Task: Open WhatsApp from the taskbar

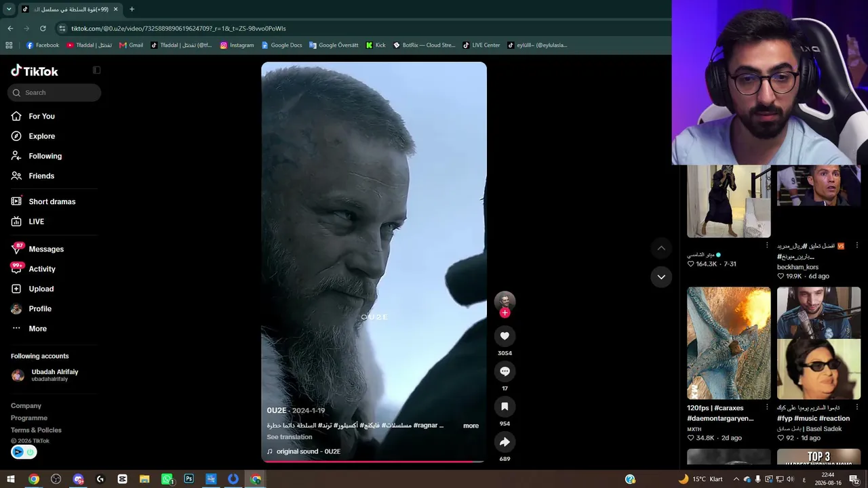Action: pyautogui.click(x=167, y=479)
